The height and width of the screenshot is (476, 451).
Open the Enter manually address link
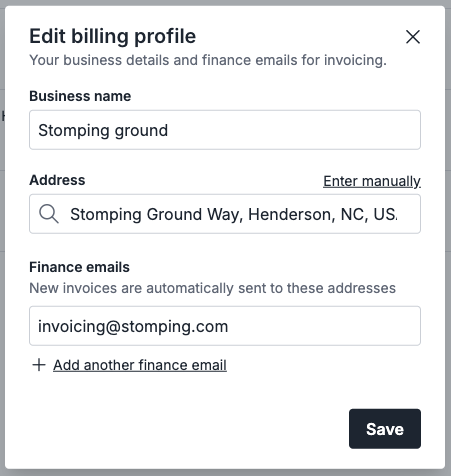pos(372,181)
